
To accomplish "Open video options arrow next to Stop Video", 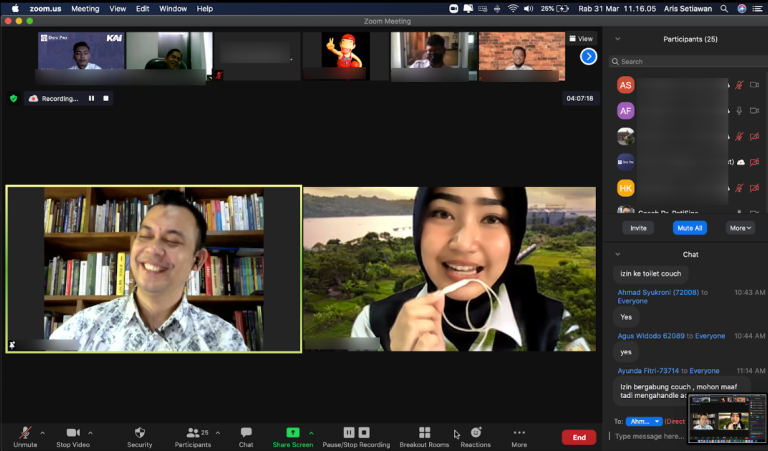I will tap(90, 433).
